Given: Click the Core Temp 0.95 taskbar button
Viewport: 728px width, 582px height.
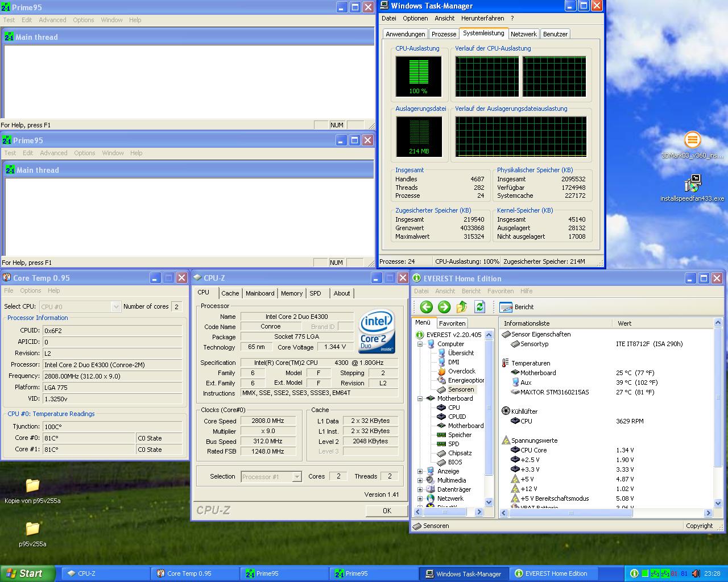Looking at the screenshot, I should click(195, 573).
